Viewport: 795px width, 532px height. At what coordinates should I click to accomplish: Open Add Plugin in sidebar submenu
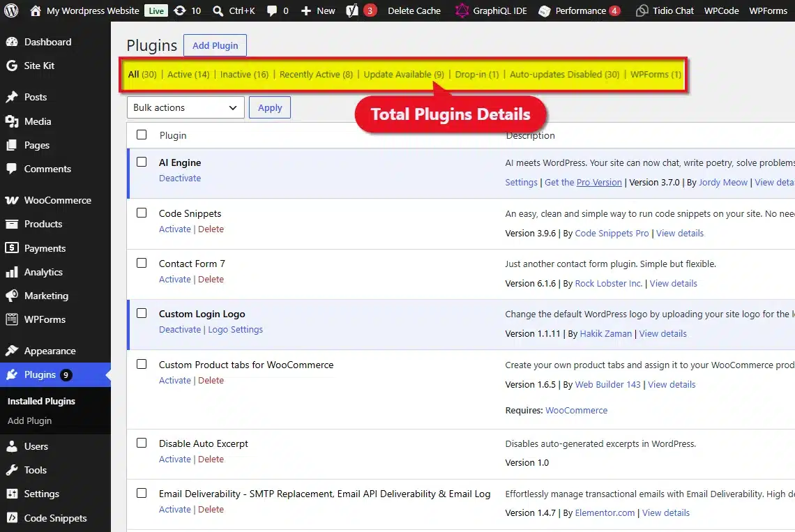29,421
